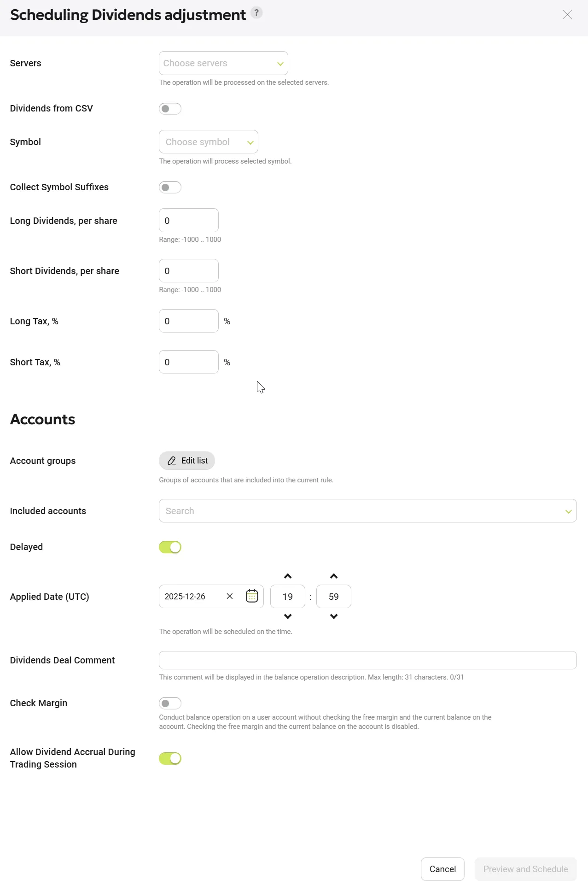Click the help question mark icon

tap(256, 12)
